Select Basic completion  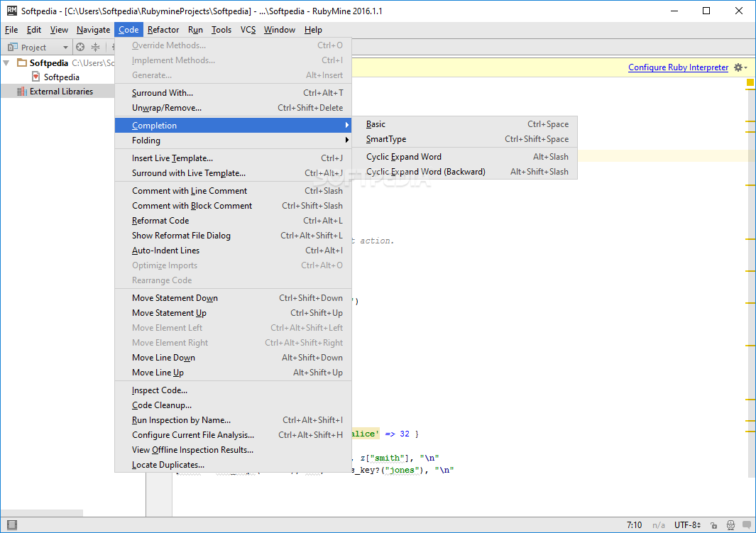pyautogui.click(x=465, y=124)
